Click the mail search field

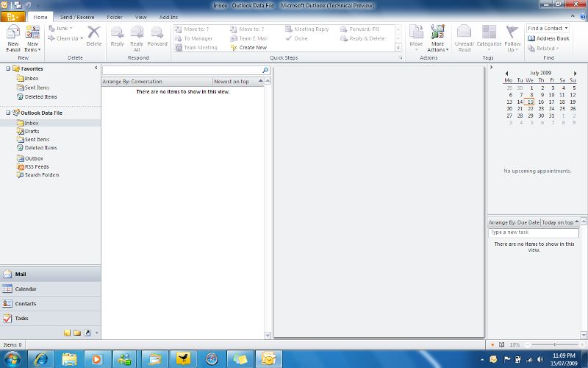(182, 70)
